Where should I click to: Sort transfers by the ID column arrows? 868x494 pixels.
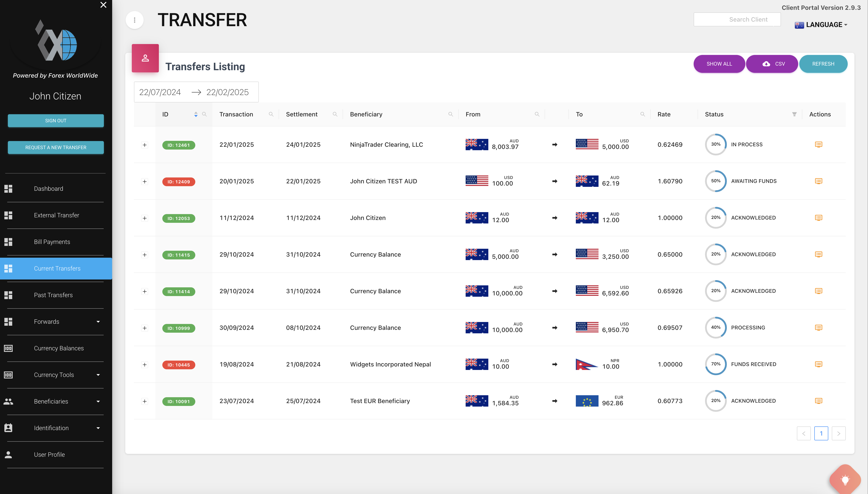coord(196,114)
